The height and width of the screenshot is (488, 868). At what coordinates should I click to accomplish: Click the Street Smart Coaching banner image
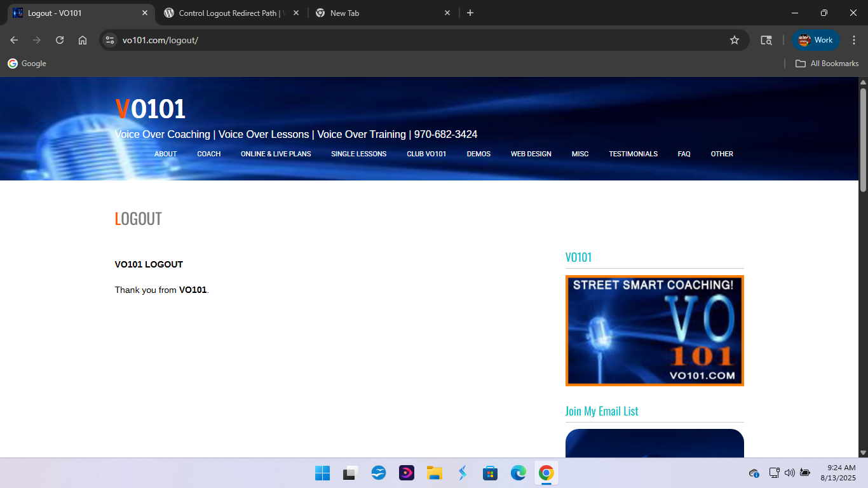pos(654,330)
